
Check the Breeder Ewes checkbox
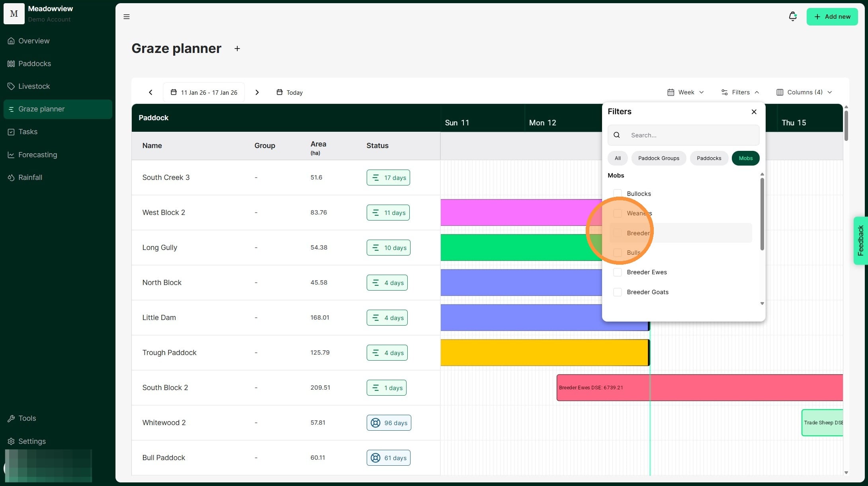(x=618, y=272)
